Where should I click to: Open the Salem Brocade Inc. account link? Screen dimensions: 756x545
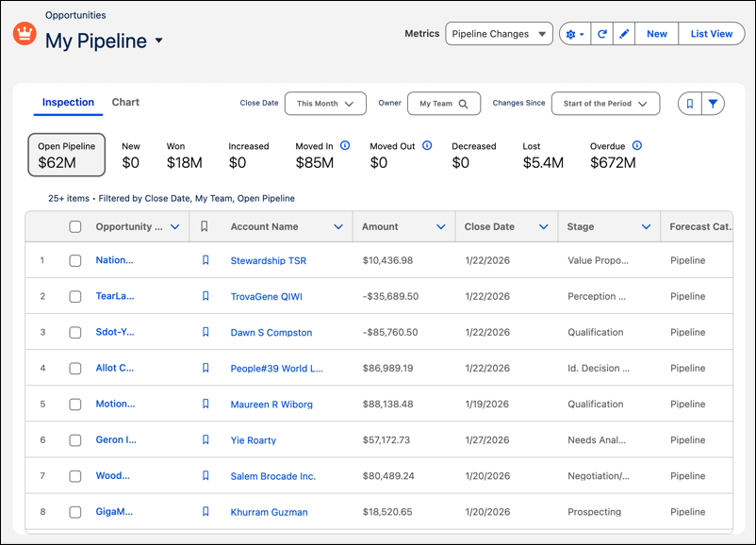[x=272, y=476]
